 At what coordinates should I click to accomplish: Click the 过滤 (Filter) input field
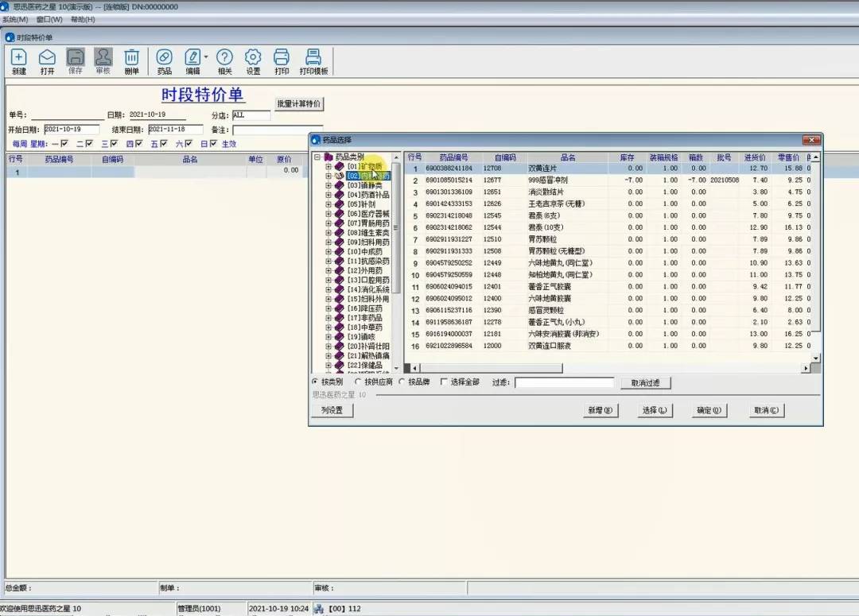coord(564,382)
